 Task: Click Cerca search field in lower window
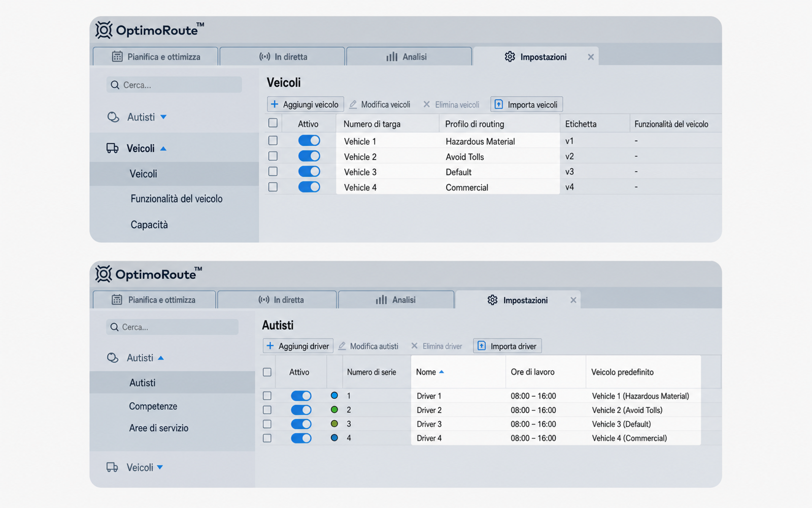click(172, 327)
